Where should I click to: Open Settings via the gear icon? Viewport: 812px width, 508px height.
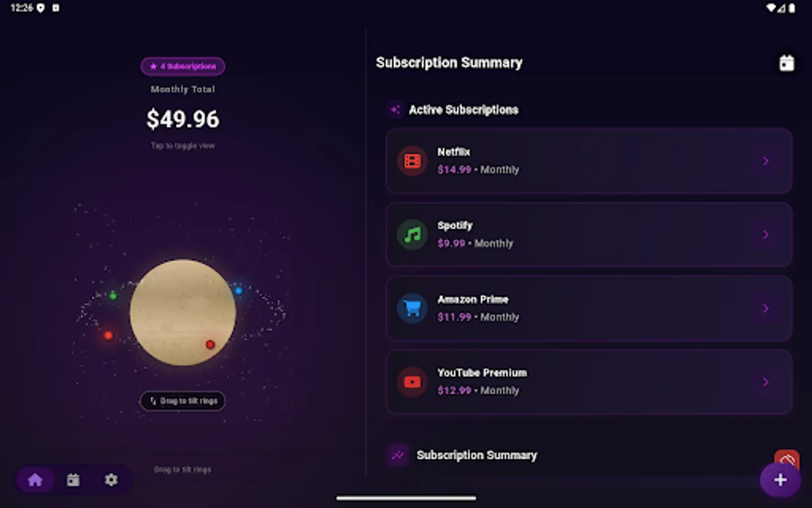pos(111,479)
